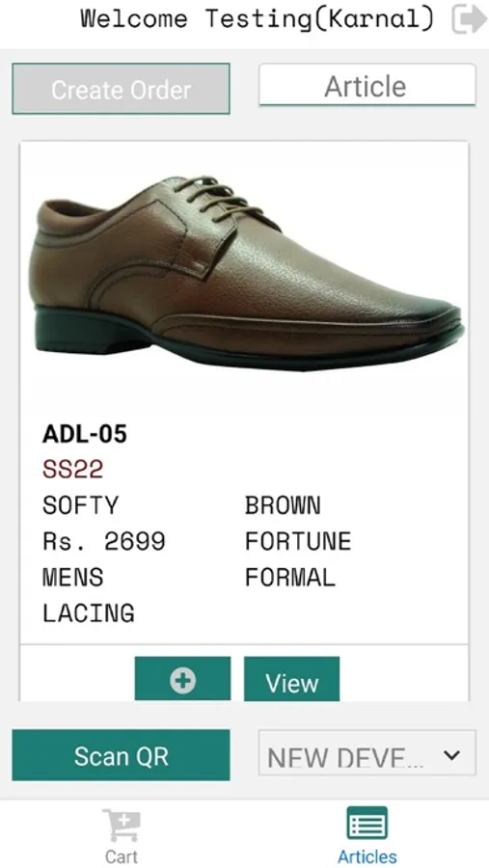Click the View button for ADL-05
489x868 pixels.
pos(292,679)
